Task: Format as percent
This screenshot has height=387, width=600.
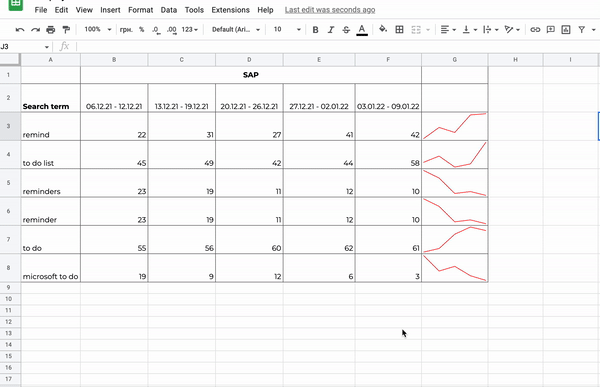Action: pyautogui.click(x=142, y=29)
